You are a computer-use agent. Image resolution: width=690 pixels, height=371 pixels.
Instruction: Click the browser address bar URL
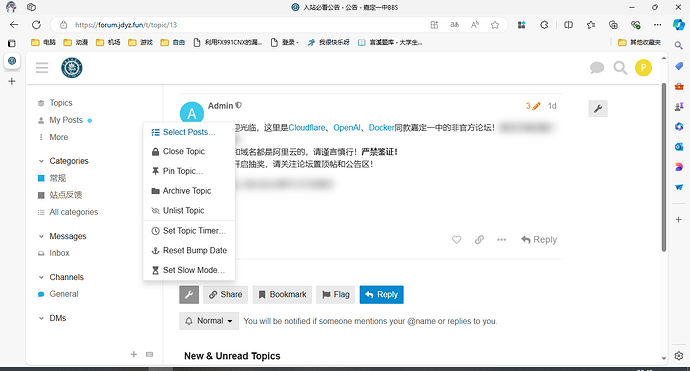pyautogui.click(x=126, y=25)
